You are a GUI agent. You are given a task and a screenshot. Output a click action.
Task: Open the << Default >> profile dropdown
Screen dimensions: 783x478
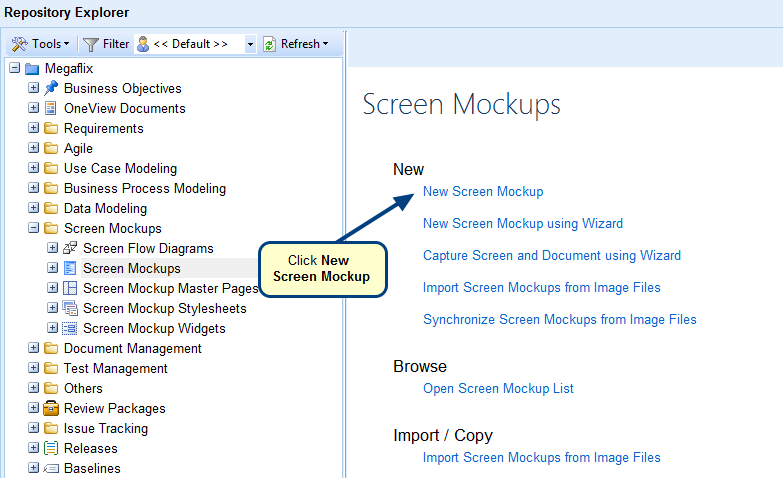pos(250,44)
